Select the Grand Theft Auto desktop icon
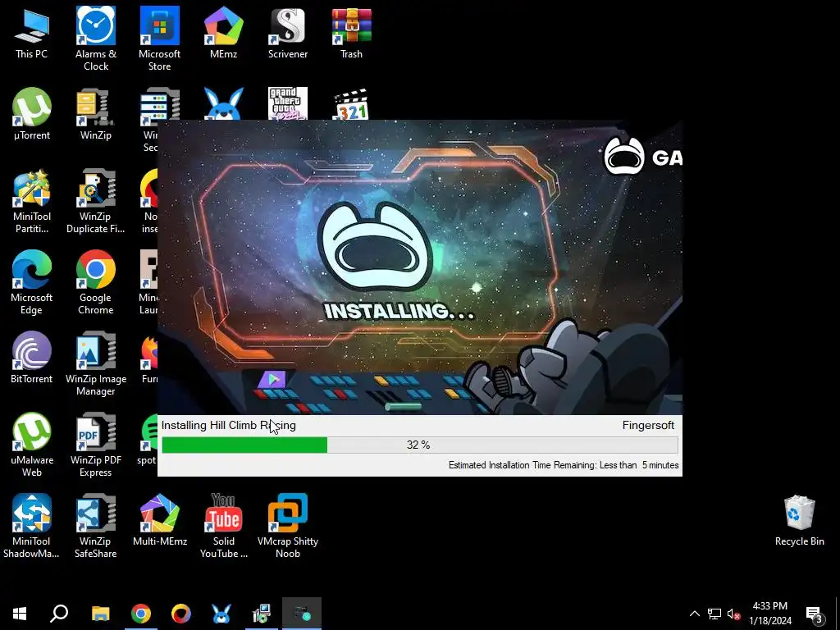This screenshot has height=630, width=840. point(288,103)
